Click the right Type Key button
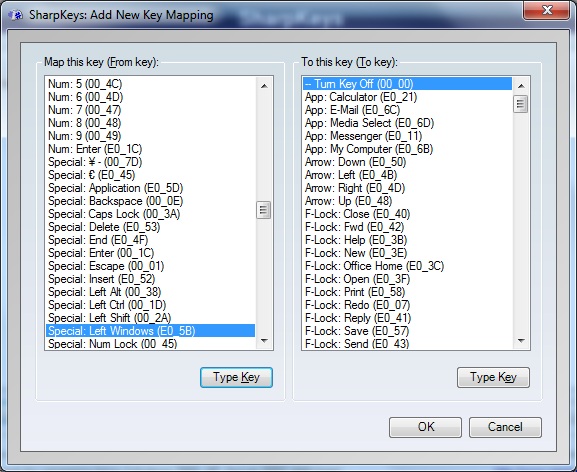 point(493,377)
